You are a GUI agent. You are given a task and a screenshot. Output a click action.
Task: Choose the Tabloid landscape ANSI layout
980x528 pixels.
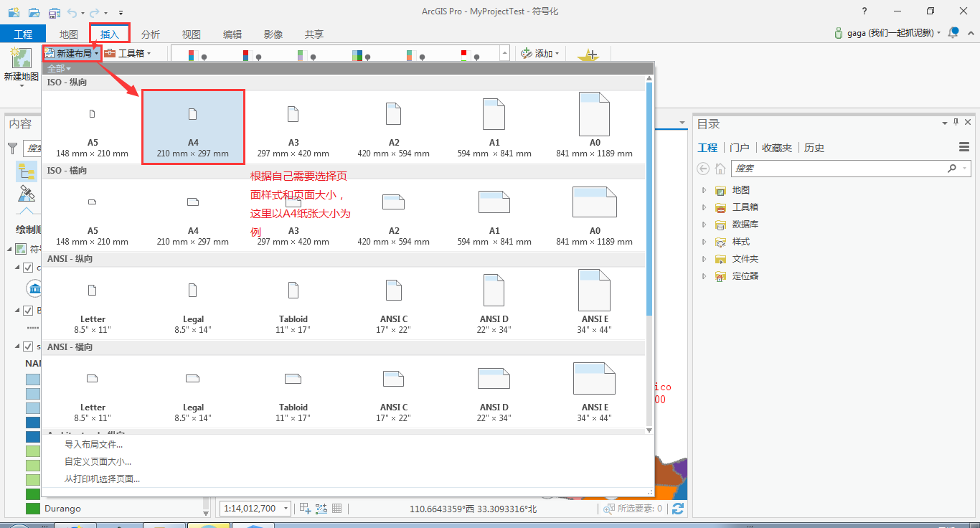click(x=293, y=392)
